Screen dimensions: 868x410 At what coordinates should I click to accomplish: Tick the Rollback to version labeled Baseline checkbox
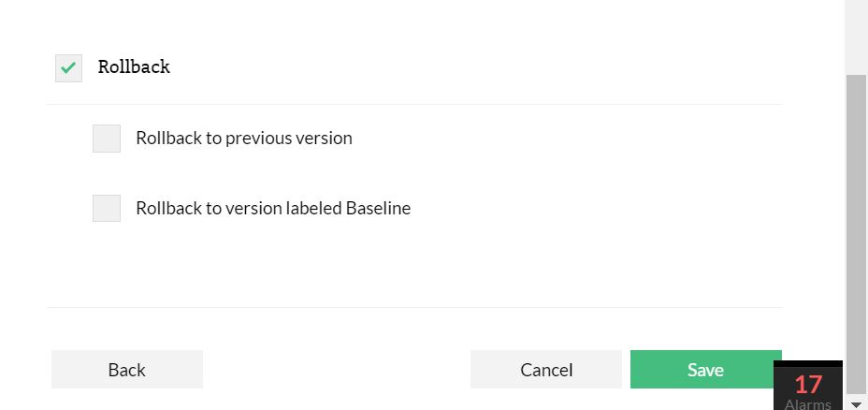coord(107,208)
